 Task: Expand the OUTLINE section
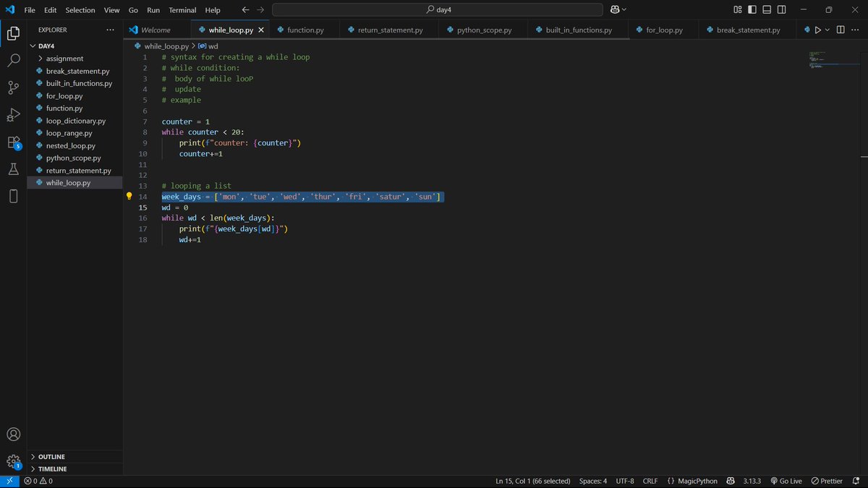coord(49,456)
